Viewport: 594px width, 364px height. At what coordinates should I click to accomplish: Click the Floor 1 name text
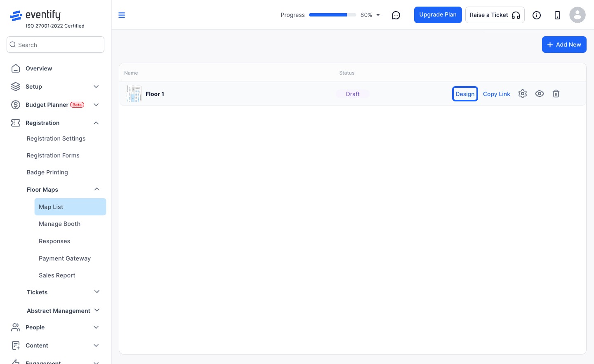pyautogui.click(x=155, y=94)
